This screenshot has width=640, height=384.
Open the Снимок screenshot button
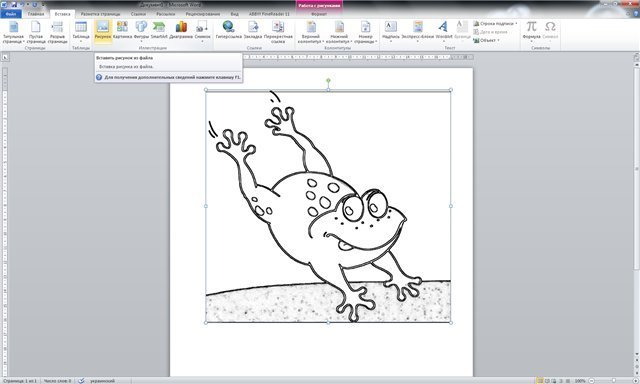point(202,31)
